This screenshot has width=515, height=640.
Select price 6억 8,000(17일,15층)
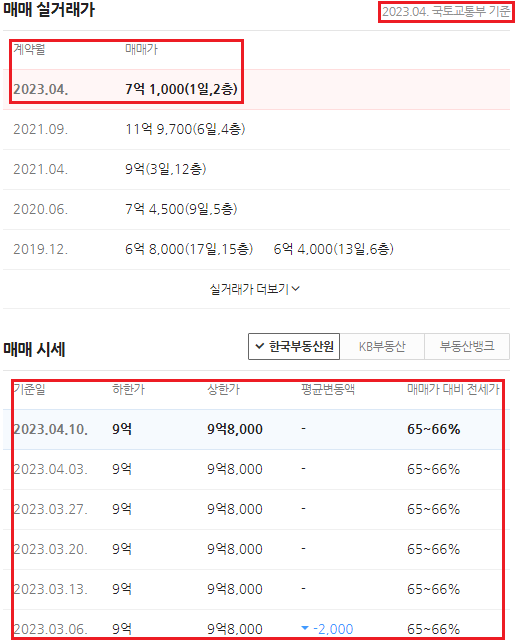189,249
